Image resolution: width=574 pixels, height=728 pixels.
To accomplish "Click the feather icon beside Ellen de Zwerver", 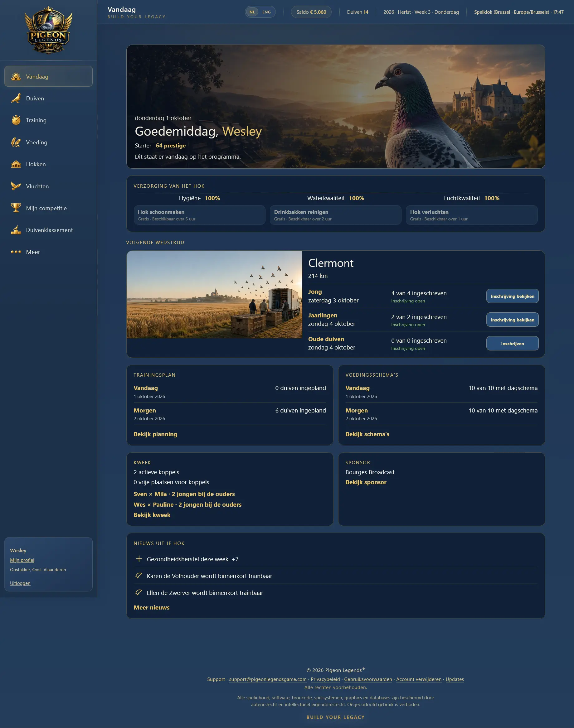I will [x=139, y=592].
